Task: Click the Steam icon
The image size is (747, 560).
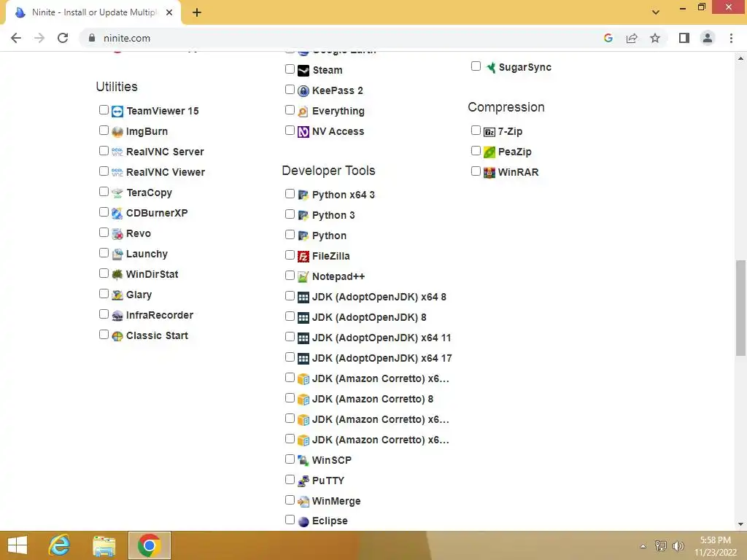Action: [303, 71]
